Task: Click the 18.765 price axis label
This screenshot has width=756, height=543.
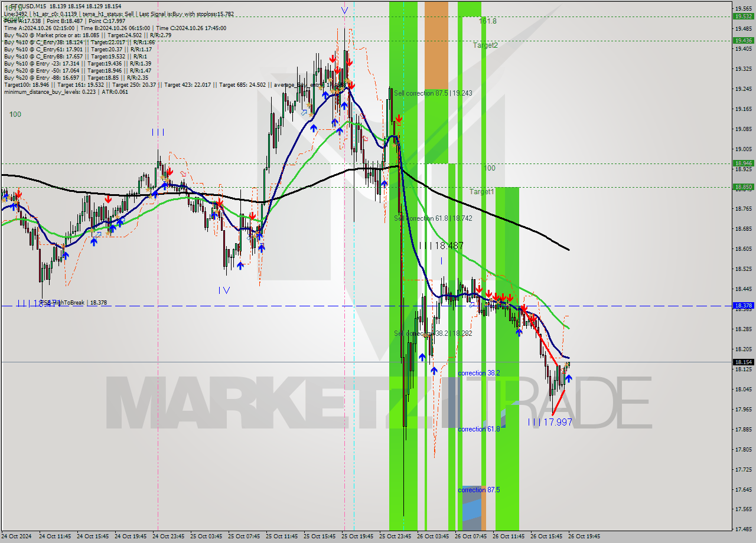Action: pos(743,208)
